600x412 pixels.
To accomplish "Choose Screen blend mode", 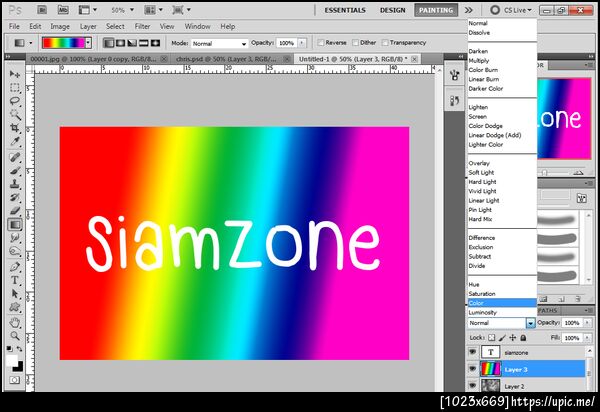I will click(502, 116).
